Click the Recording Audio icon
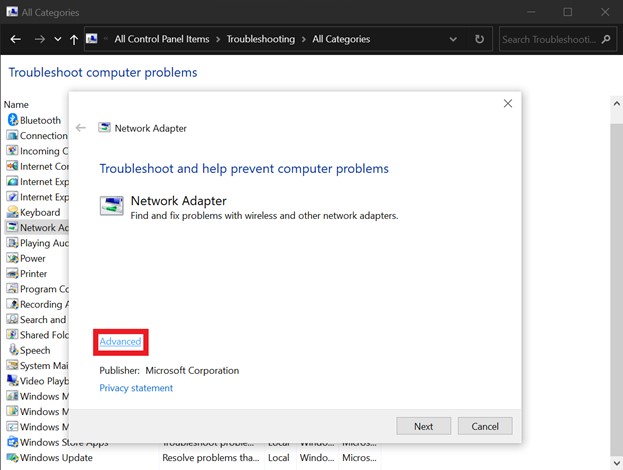Image resolution: width=623 pixels, height=470 pixels. point(13,304)
